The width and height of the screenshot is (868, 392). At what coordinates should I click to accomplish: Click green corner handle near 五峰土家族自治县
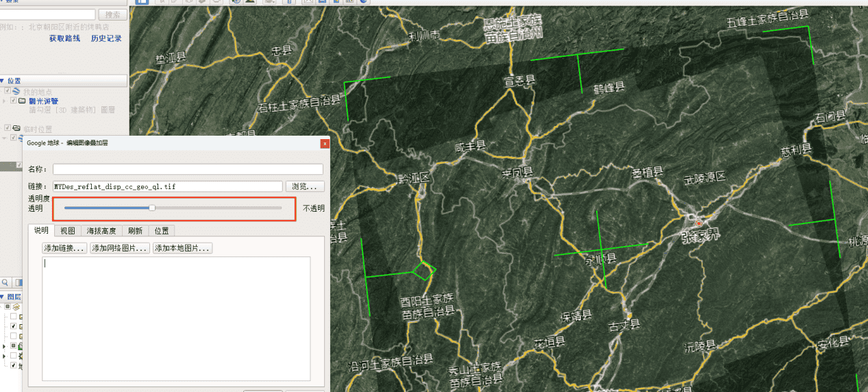[808, 27]
